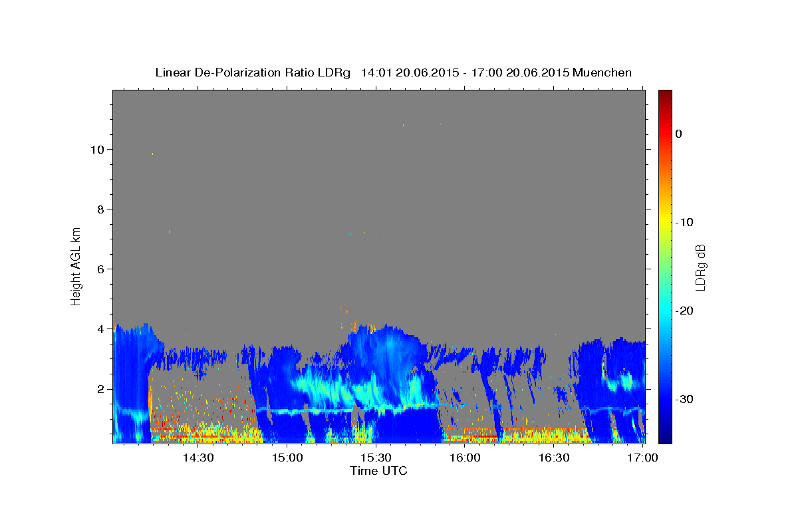Click the colorbar value '-10'
The image size is (798, 532).
685,222
